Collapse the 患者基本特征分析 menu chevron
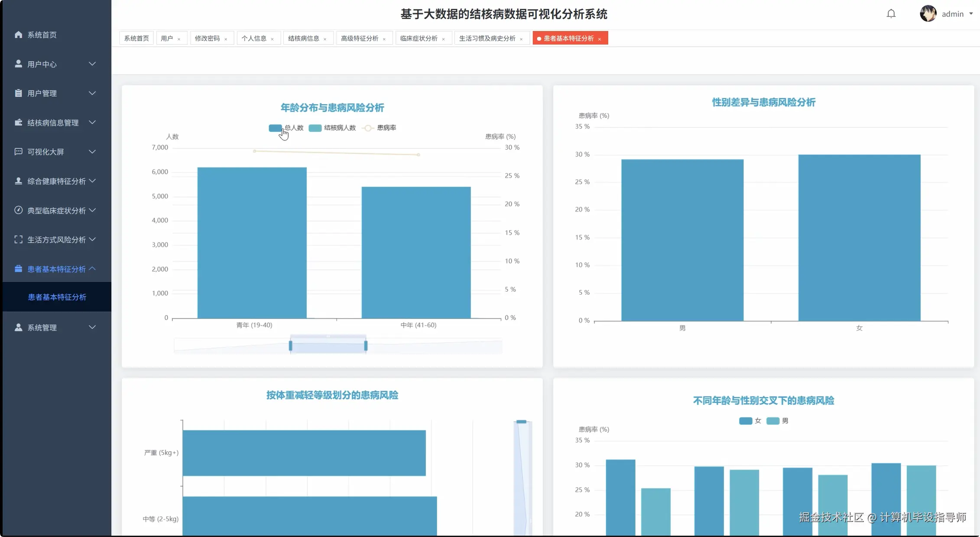Screen dimensions: 980x537 92,269
